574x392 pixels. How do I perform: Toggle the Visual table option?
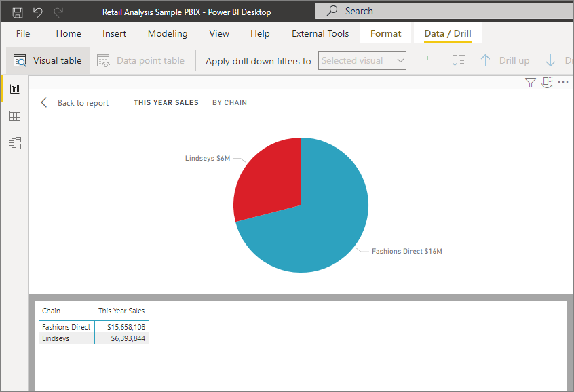(47, 60)
